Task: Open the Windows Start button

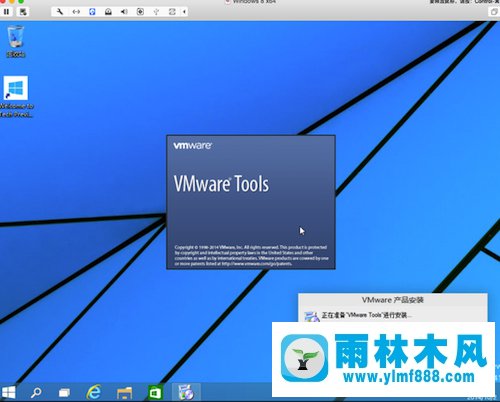Action: (x=9, y=393)
